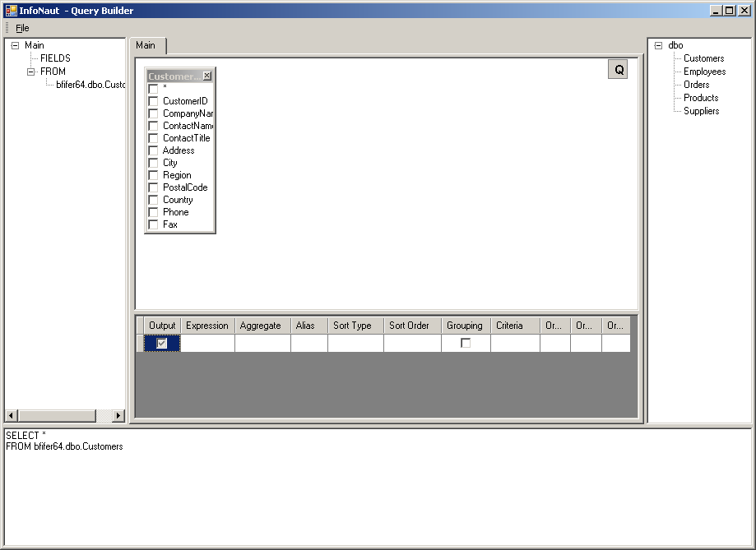Screen dimensions: 756x550
Task: Tick the asterisk all-fields checkbox
Action: pos(153,89)
